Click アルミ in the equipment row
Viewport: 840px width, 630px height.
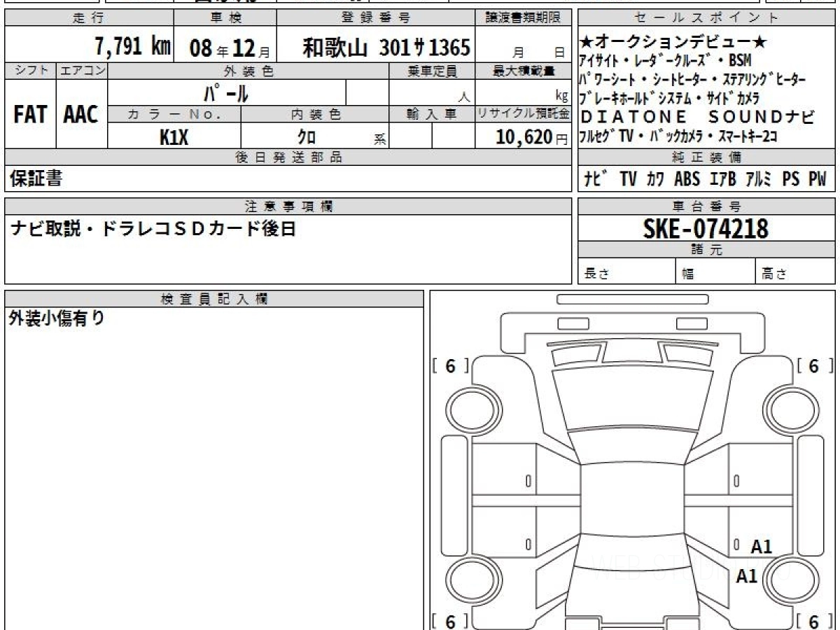click(x=758, y=179)
